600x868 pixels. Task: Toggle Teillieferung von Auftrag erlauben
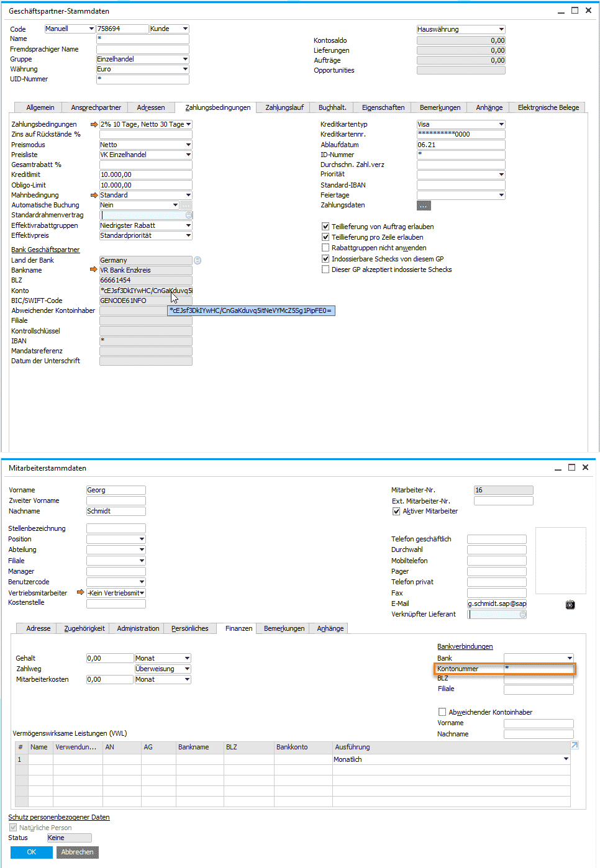tap(325, 227)
